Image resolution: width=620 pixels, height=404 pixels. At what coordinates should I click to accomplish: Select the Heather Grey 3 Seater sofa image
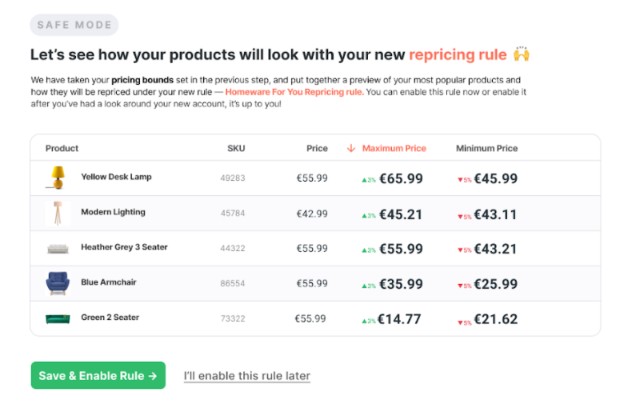coord(58,249)
